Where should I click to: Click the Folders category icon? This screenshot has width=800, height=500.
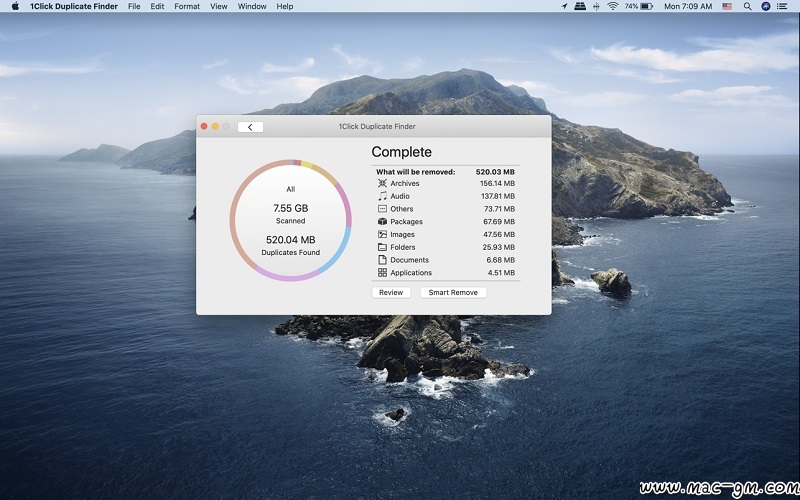click(382, 247)
